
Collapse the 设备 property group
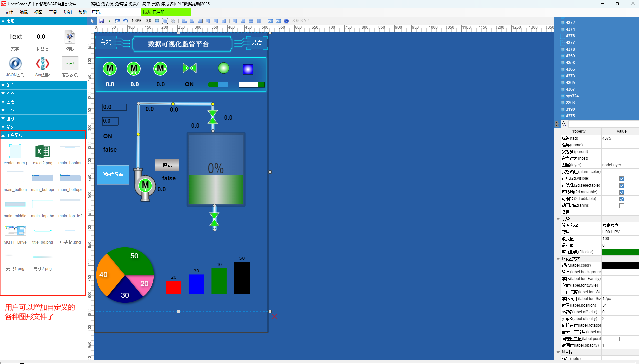[x=558, y=219]
